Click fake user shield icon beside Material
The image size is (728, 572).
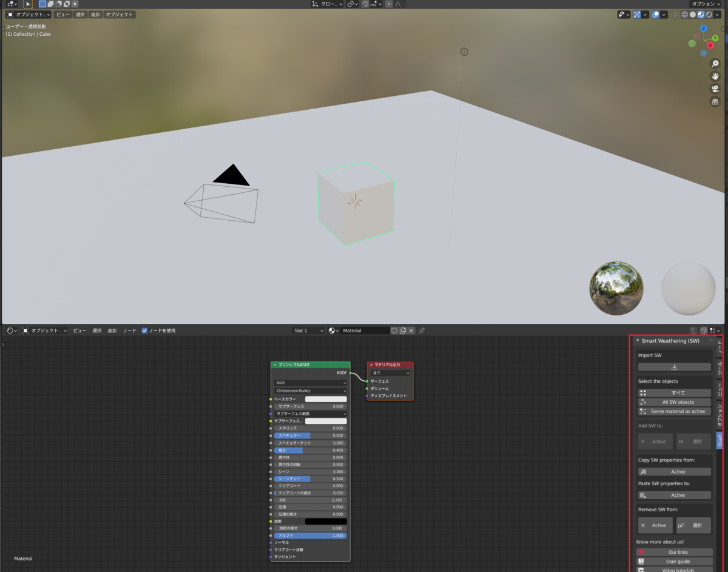[x=394, y=331]
